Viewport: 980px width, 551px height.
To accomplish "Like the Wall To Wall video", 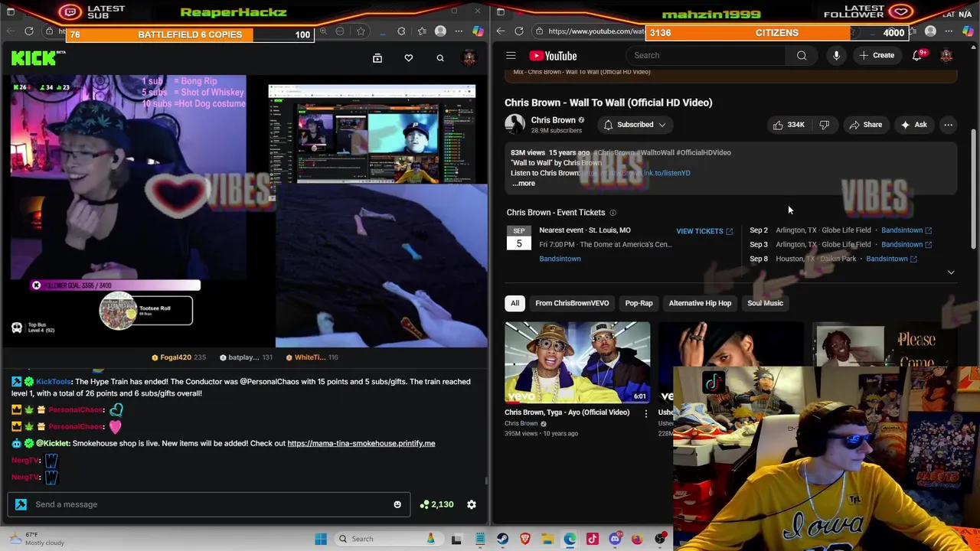I will (x=789, y=125).
